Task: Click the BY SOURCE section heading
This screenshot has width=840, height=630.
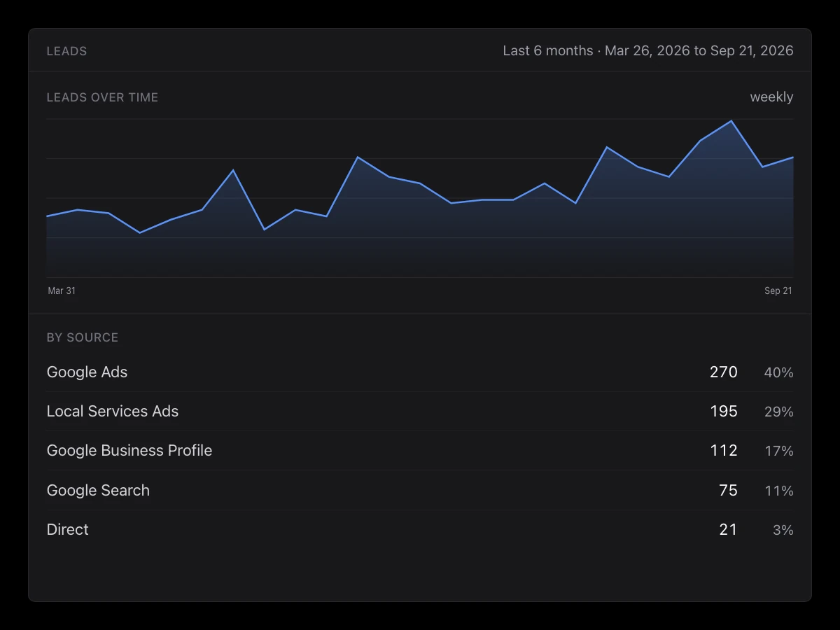Action: click(x=83, y=337)
